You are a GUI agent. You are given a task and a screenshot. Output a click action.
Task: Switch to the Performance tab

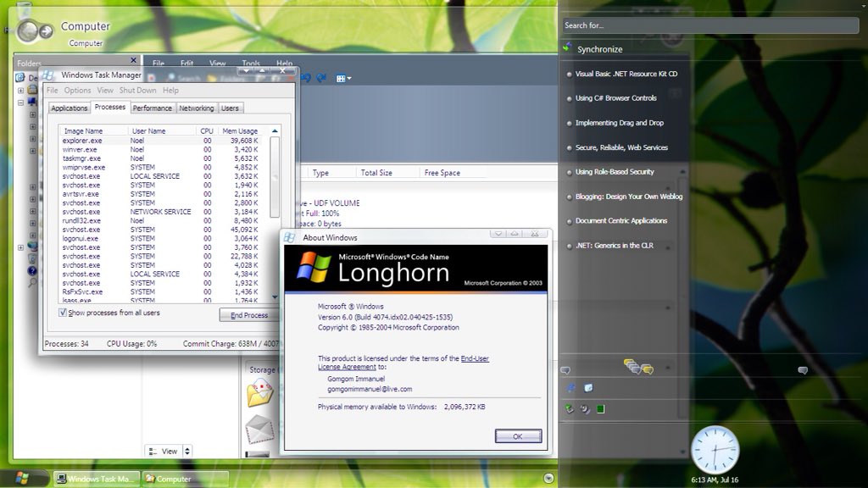(x=153, y=108)
